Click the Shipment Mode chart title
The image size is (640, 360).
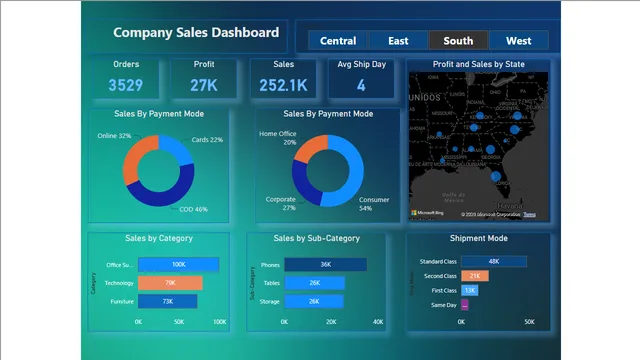tap(479, 238)
